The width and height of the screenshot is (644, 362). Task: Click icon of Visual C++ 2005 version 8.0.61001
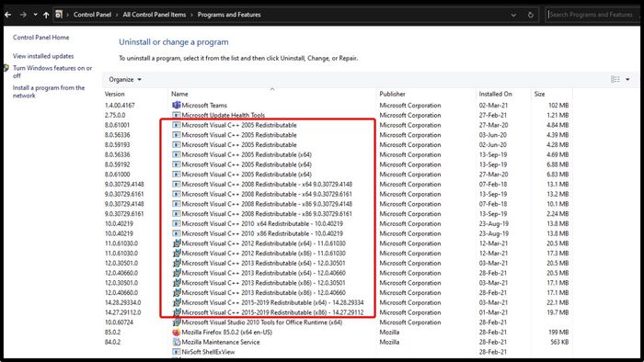click(177, 125)
